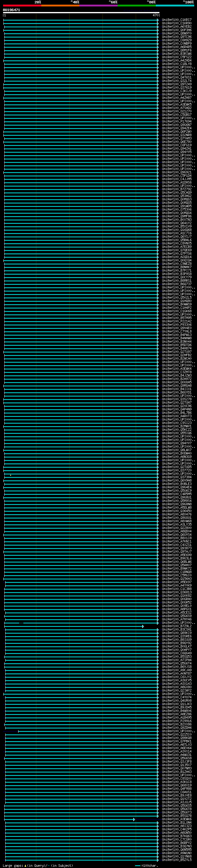
Task: Select label UniRef100_Q3S278
Action: [176, 399]
